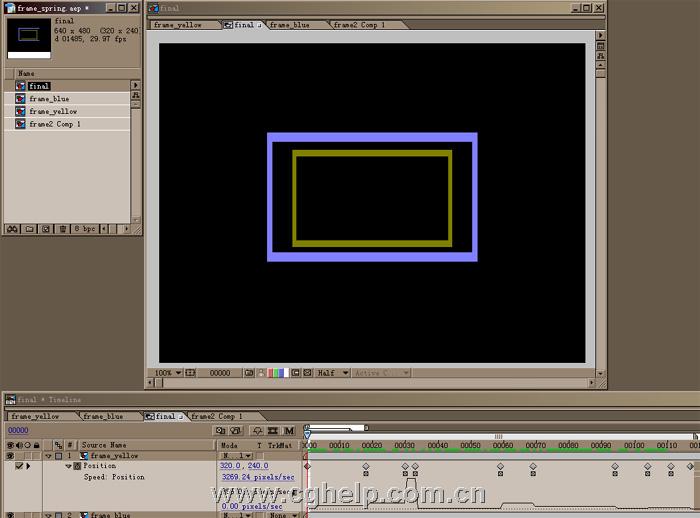Click the show last snapshot icon
Image resolution: width=700 pixels, height=518 pixels.
coord(261,373)
